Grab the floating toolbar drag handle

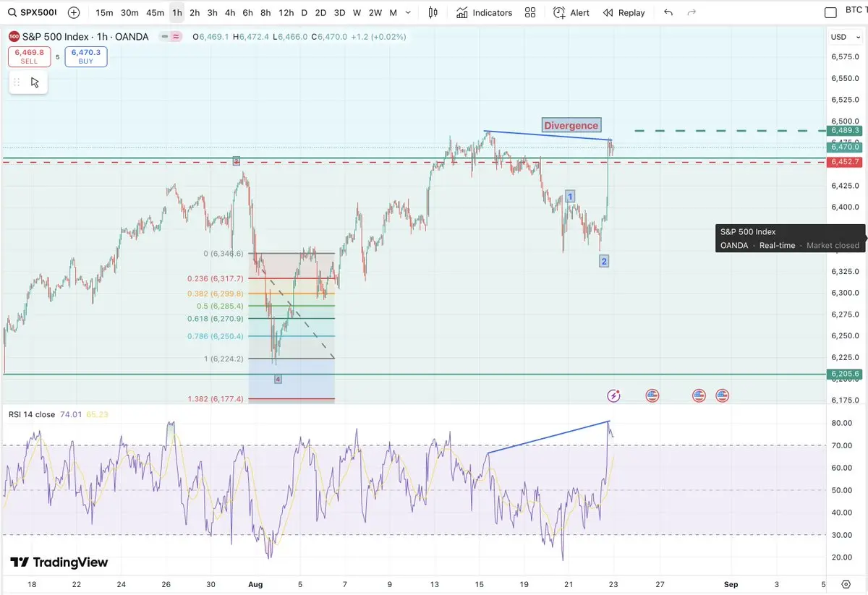click(17, 82)
